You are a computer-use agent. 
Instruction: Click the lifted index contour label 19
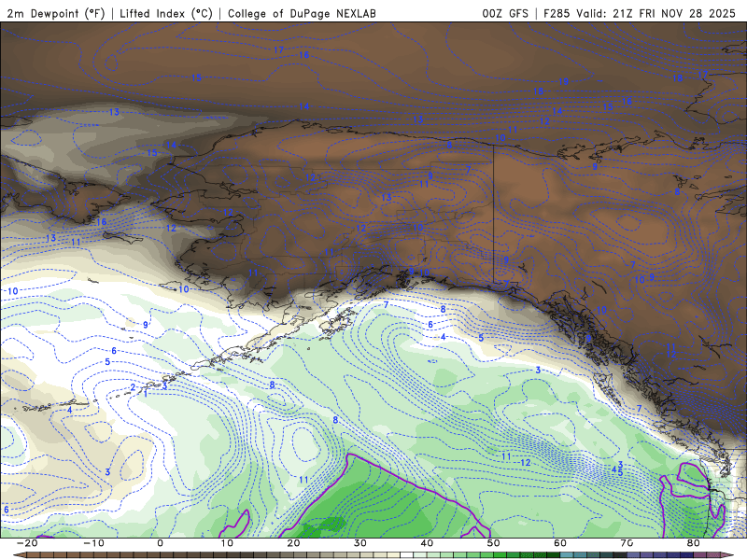tap(564, 82)
